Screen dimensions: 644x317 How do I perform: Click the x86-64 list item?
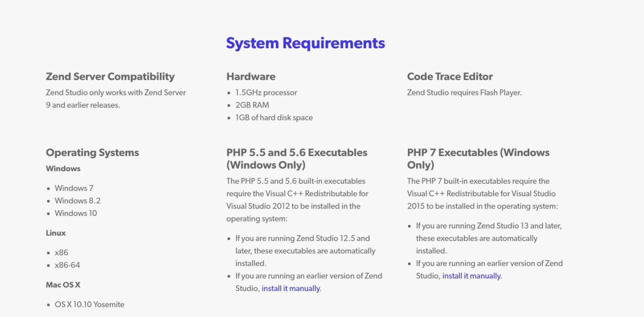pos(67,265)
